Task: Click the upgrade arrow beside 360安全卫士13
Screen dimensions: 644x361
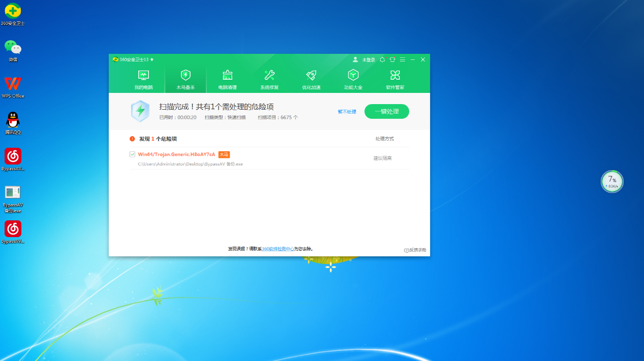Action: [x=152, y=59]
